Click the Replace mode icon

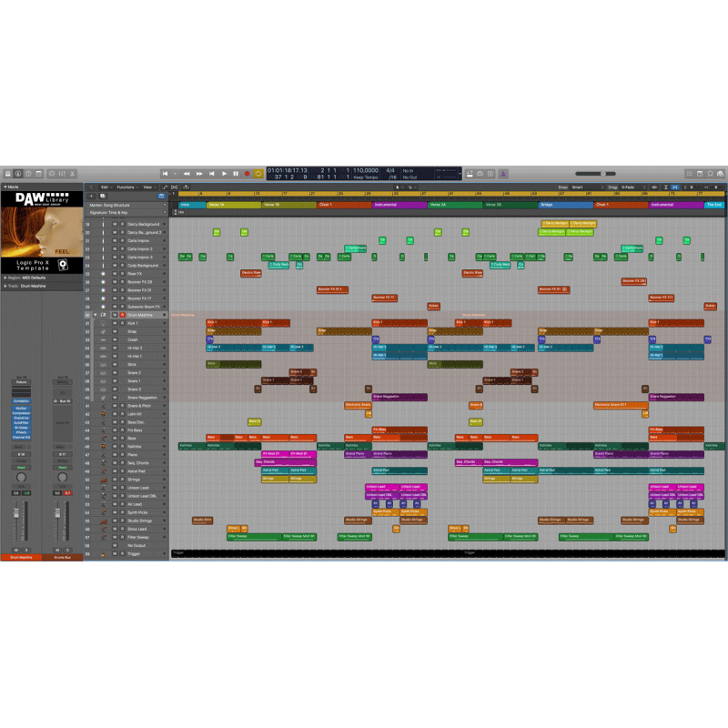coord(470,174)
